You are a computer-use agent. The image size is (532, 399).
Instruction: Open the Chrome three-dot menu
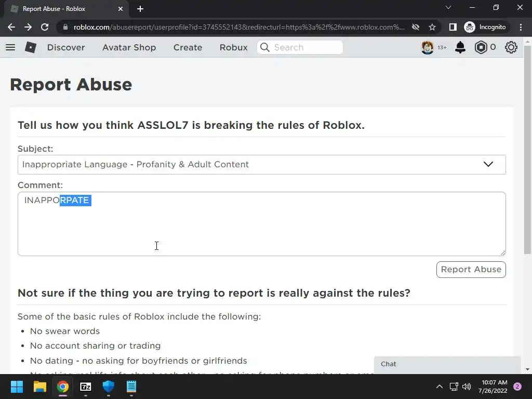521,27
